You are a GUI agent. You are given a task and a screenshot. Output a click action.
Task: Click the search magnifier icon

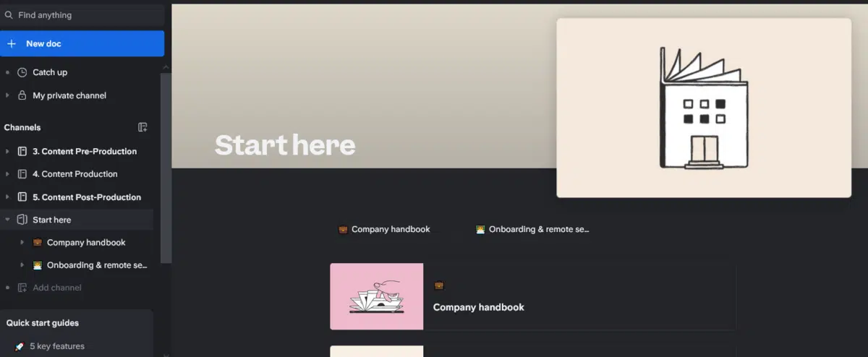tap(9, 15)
